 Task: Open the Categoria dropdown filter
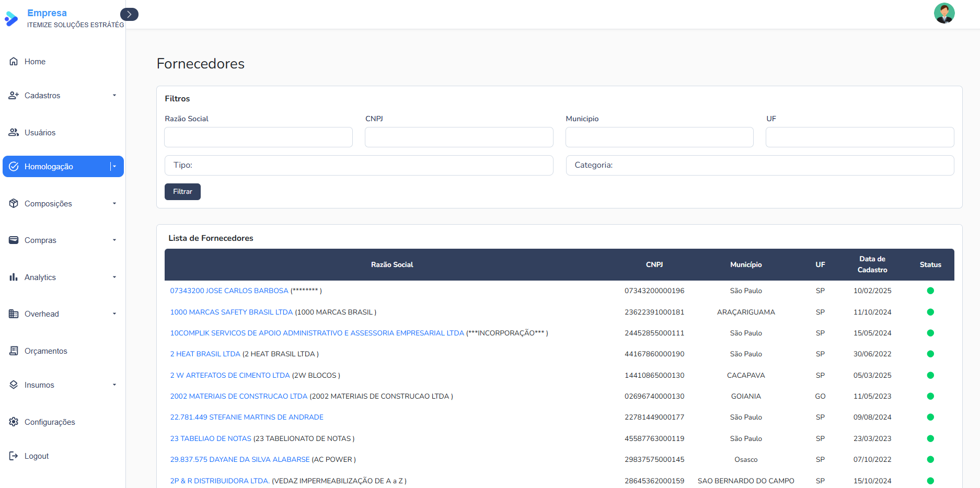[759, 165]
